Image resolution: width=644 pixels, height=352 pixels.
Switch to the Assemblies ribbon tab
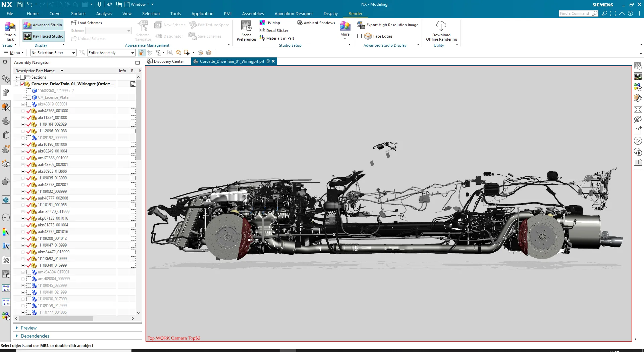[x=253, y=14]
